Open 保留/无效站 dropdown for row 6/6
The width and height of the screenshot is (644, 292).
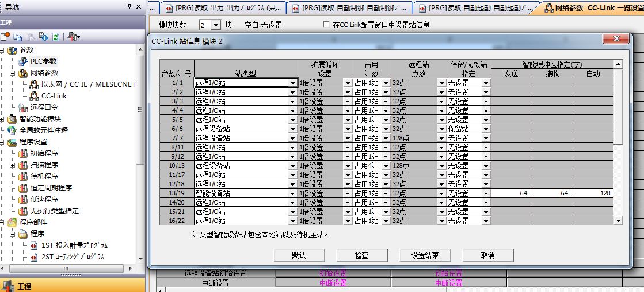point(485,129)
